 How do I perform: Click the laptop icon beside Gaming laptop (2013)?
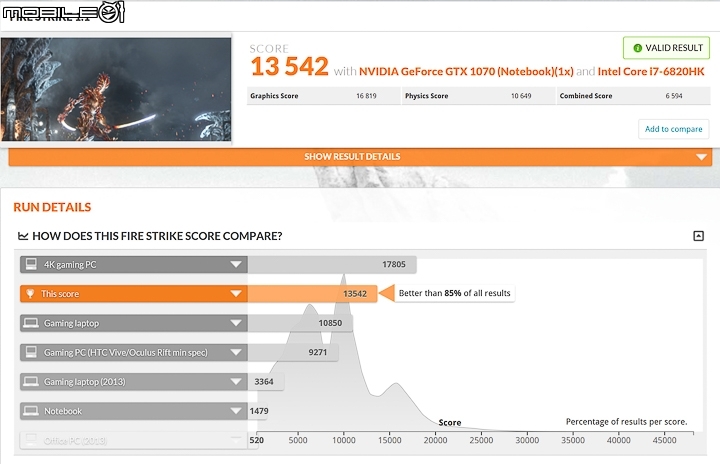click(31, 381)
